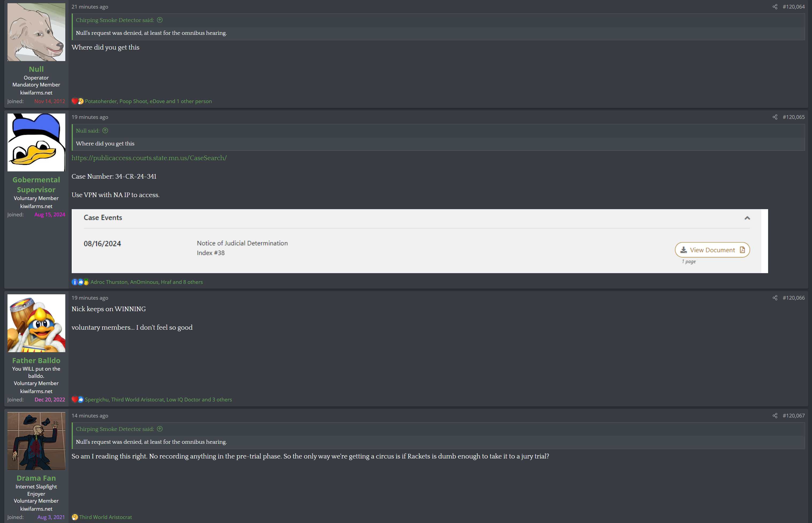Click reaction emojis on Null's post
The height and width of the screenshot is (523, 812).
pyautogui.click(x=78, y=101)
